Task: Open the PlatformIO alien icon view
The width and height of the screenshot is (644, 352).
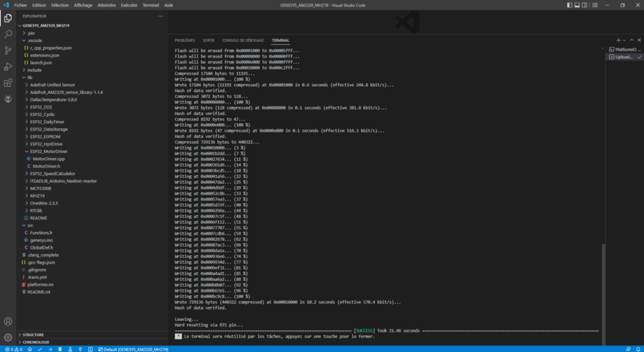Action: click(x=8, y=99)
